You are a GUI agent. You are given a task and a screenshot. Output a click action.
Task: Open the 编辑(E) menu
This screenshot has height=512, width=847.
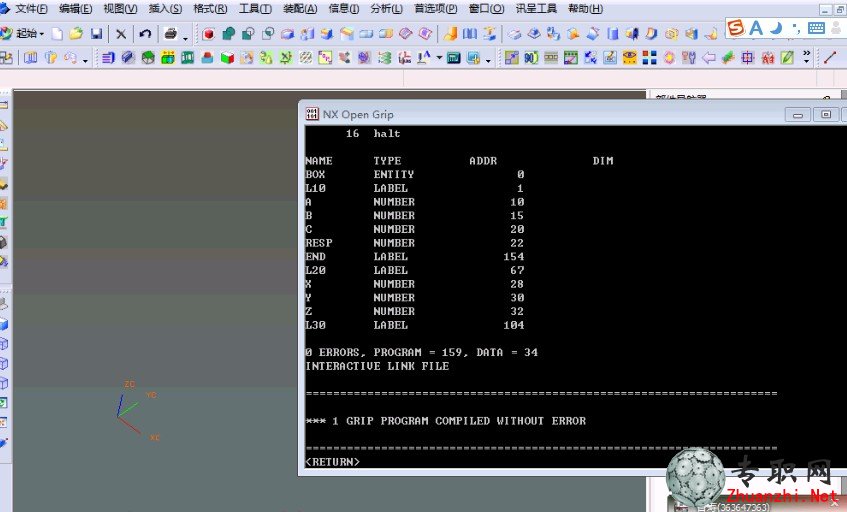coord(75,9)
